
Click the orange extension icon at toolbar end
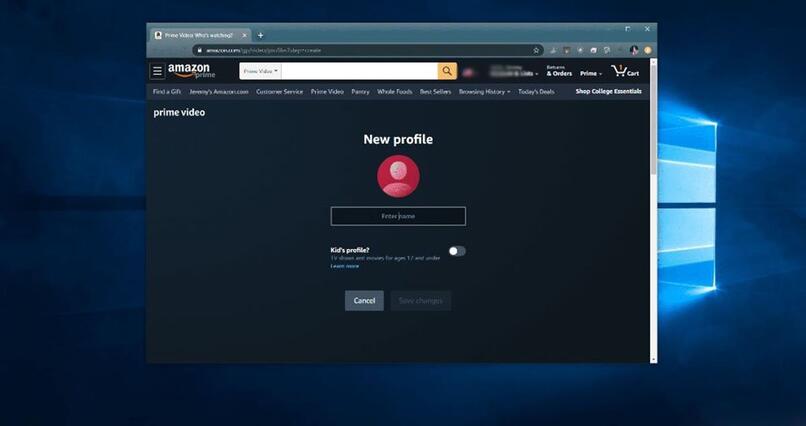[x=648, y=50]
